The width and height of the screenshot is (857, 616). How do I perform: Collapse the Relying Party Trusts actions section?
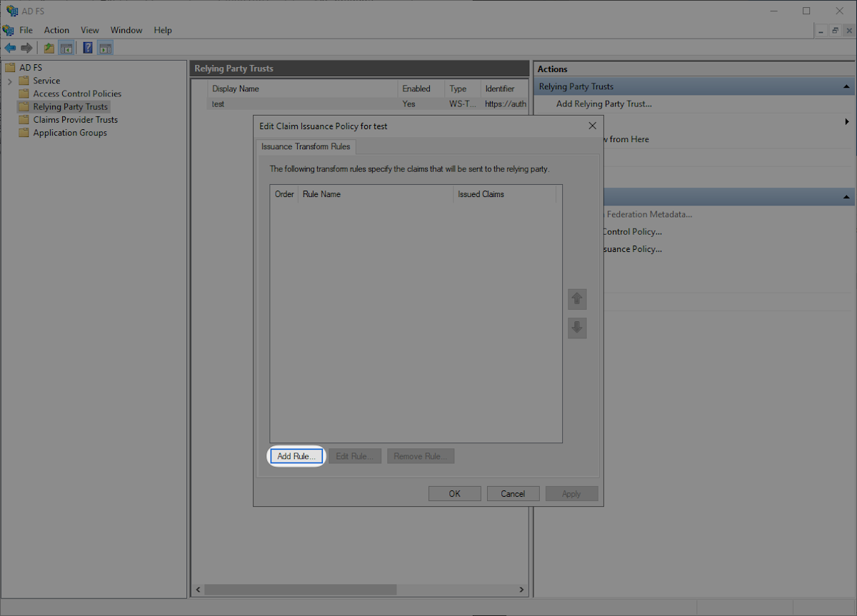[847, 86]
